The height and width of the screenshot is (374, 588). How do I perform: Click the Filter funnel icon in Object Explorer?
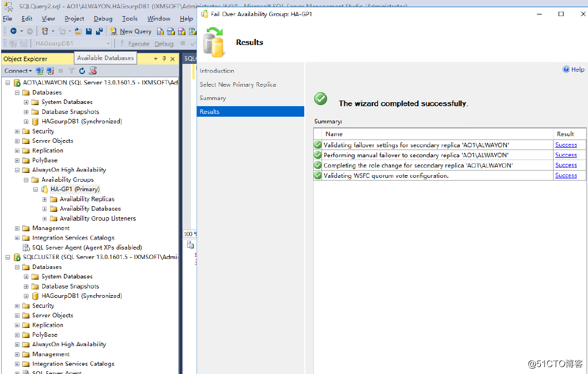[72, 71]
